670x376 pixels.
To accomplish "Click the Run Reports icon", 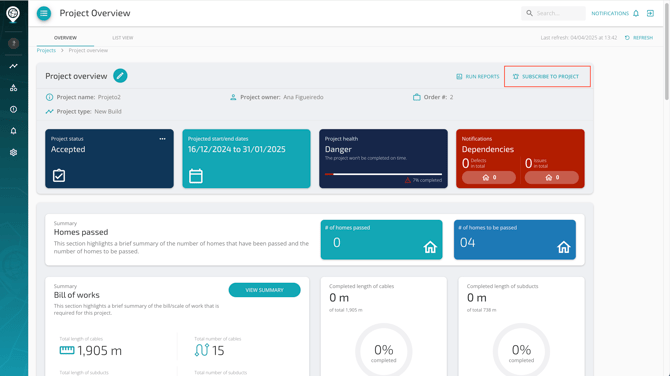I will click(459, 76).
